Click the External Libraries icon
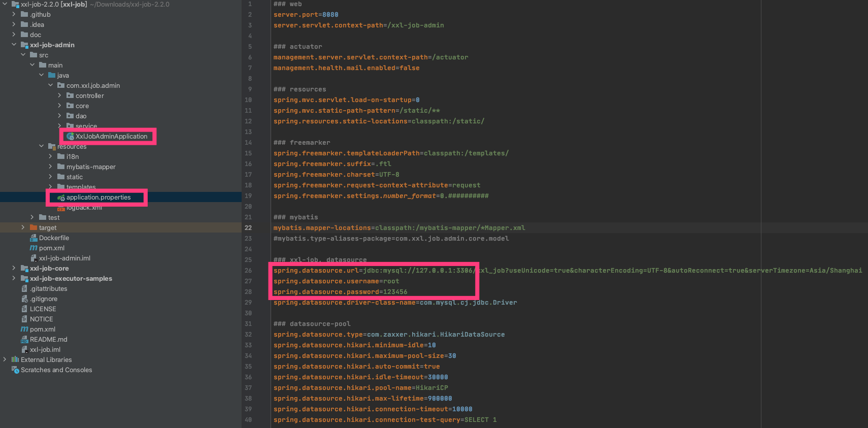This screenshot has height=428, width=868. click(x=15, y=359)
